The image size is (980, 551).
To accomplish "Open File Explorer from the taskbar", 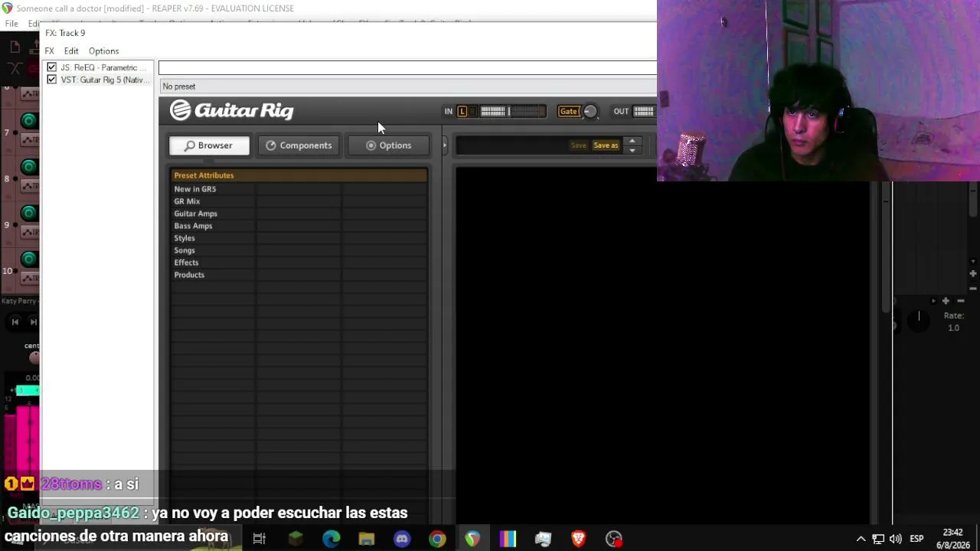I will 366,539.
